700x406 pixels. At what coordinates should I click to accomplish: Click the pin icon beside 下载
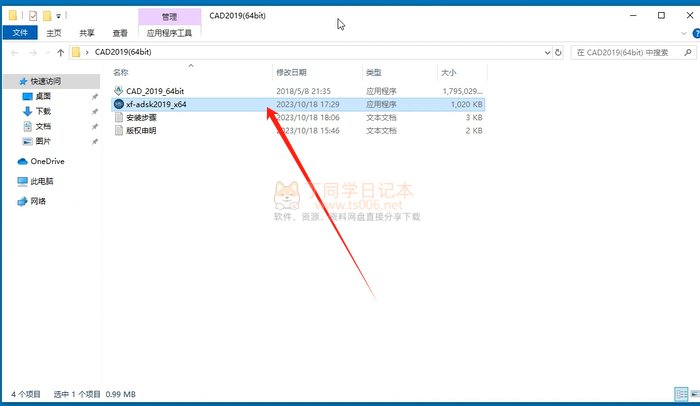(x=95, y=112)
